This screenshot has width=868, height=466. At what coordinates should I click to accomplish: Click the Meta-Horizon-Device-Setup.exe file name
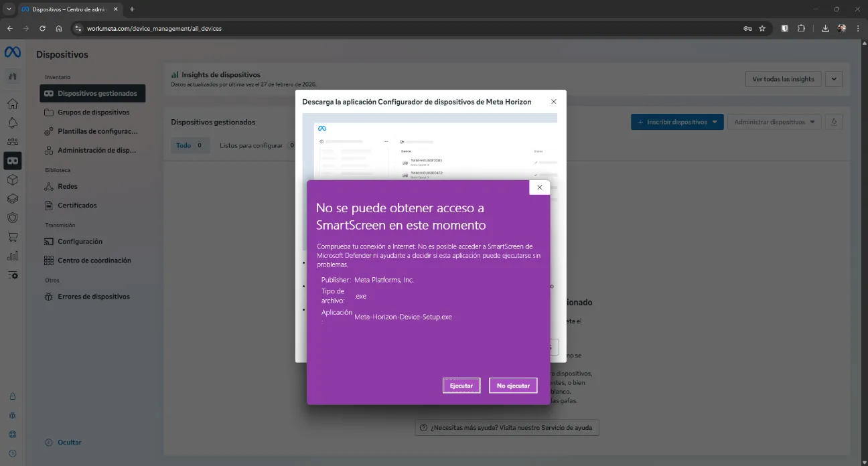coord(403,317)
